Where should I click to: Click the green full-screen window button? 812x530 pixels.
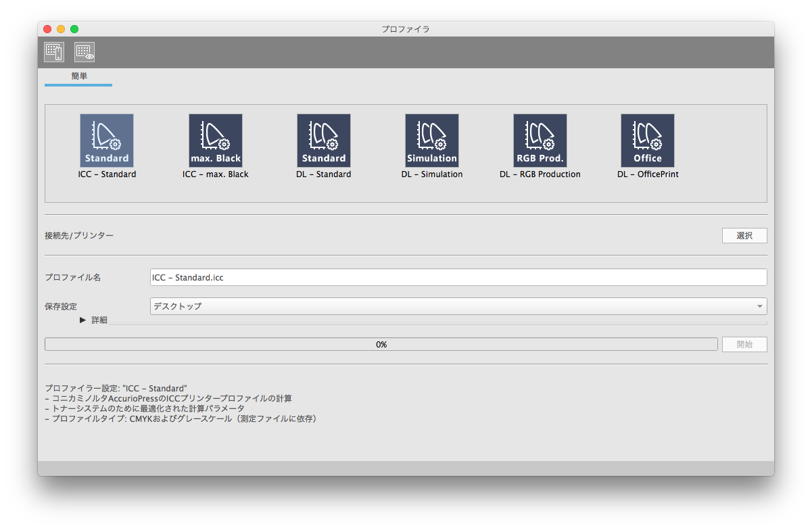click(x=74, y=29)
